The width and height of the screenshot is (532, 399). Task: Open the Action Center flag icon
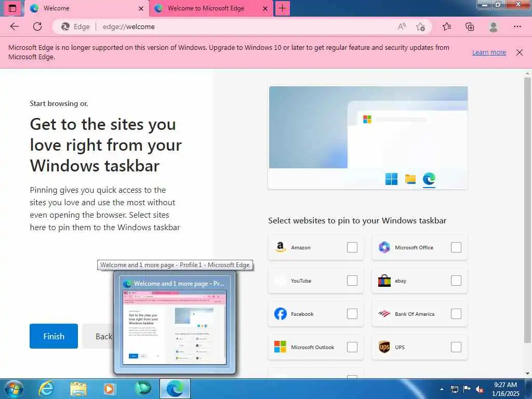[467, 389]
